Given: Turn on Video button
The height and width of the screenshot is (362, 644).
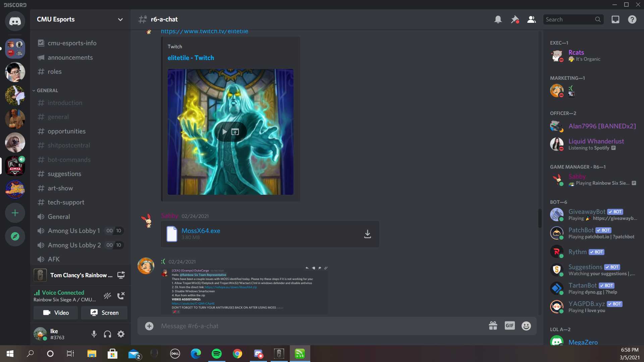Looking at the screenshot, I should click(x=56, y=313).
